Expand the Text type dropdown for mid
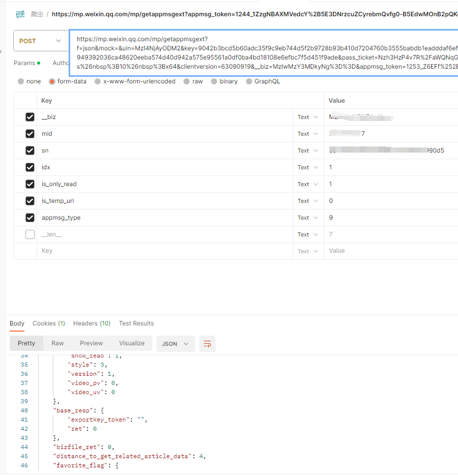458x476 pixels. tap(308, 134)
